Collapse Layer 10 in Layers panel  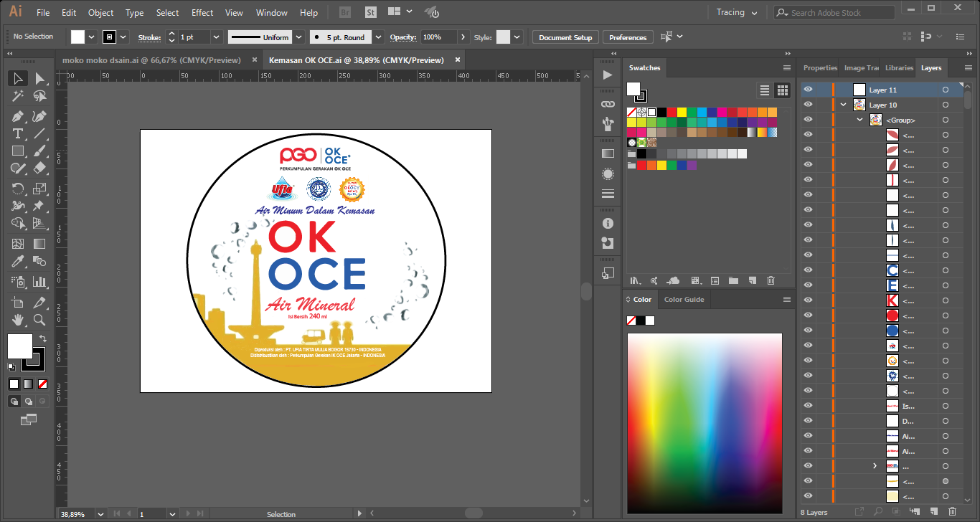pos(844,105)
